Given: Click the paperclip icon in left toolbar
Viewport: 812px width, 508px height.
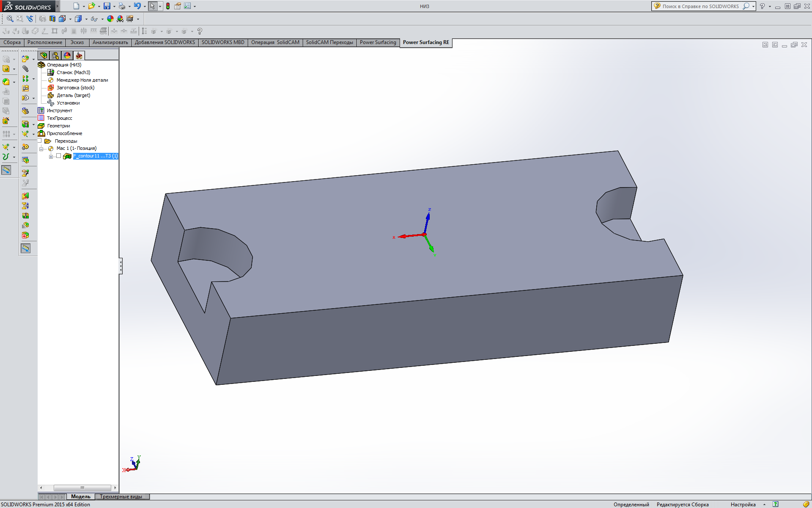Looking at the screenshot, I should pos(25,69).
